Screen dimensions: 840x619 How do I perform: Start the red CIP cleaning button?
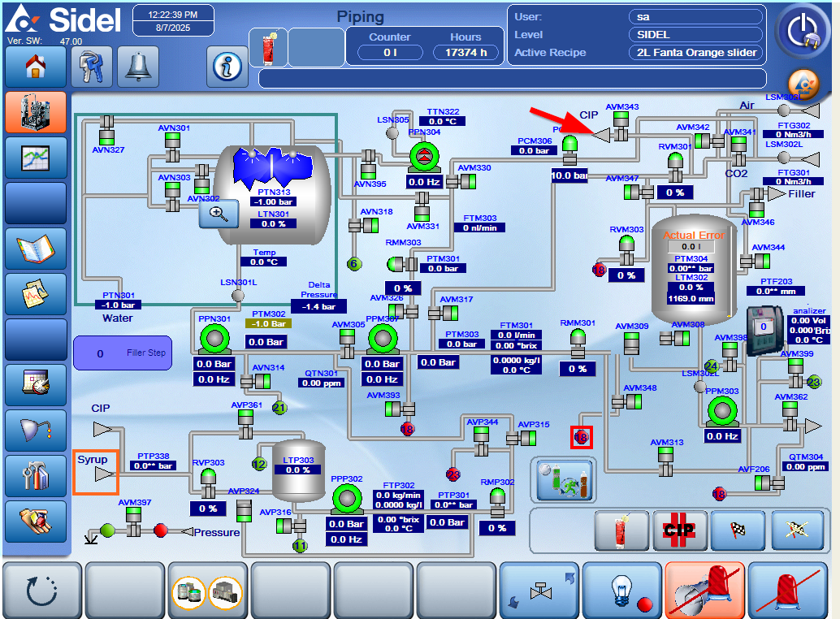[x=680, y=530]
